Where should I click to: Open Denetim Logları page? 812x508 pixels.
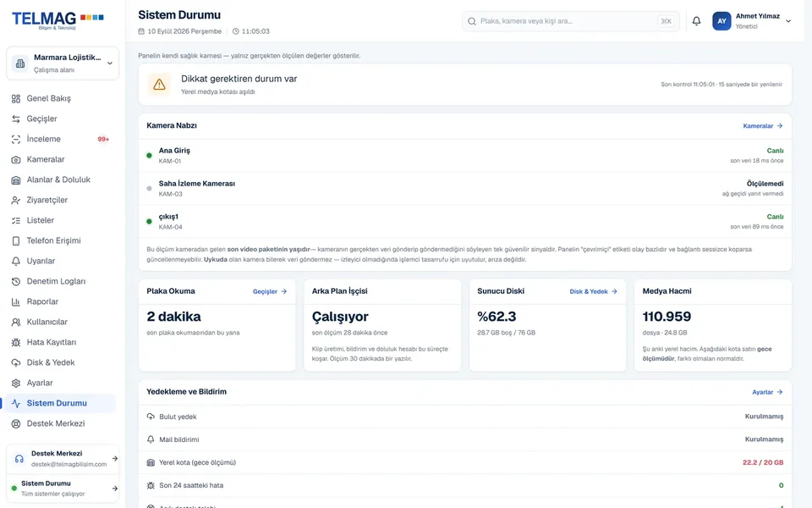pos(60,281)
